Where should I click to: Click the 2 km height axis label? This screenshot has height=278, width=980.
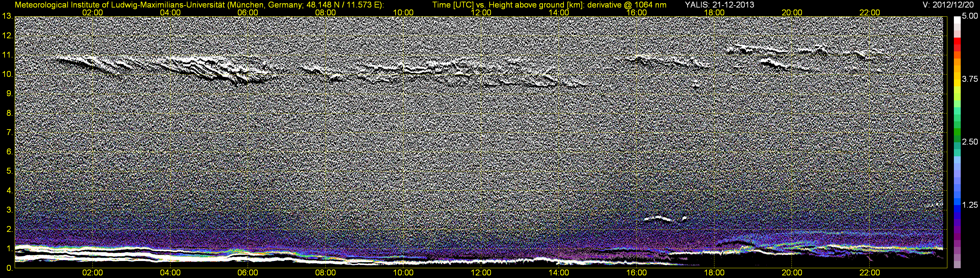coord(9,230)
